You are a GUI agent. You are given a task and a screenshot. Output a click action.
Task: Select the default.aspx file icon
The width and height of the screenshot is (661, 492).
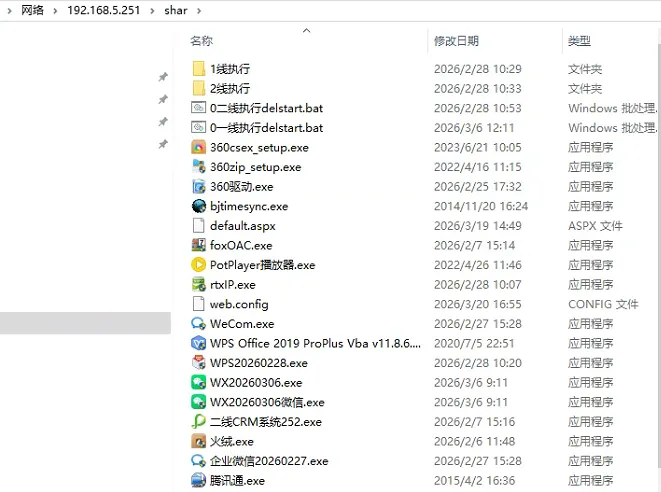click(199, 226)
